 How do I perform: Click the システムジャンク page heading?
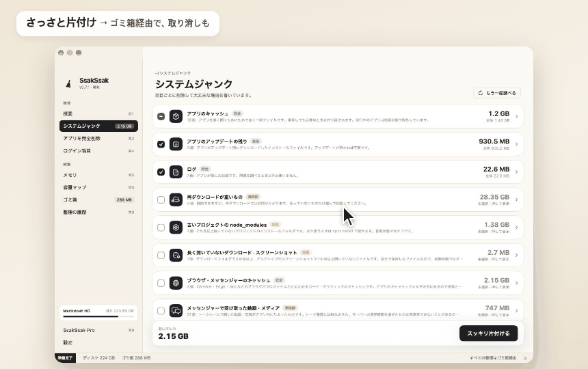(194, 84)
